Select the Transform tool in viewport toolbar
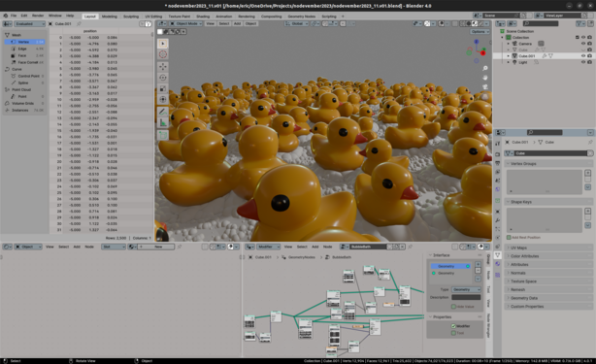 click(163, 100)
